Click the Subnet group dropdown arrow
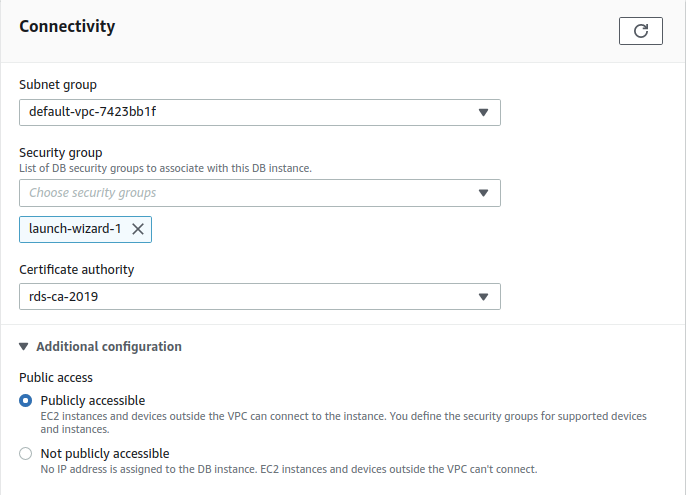This screenshot has height=495, width=686. [483, 112]
